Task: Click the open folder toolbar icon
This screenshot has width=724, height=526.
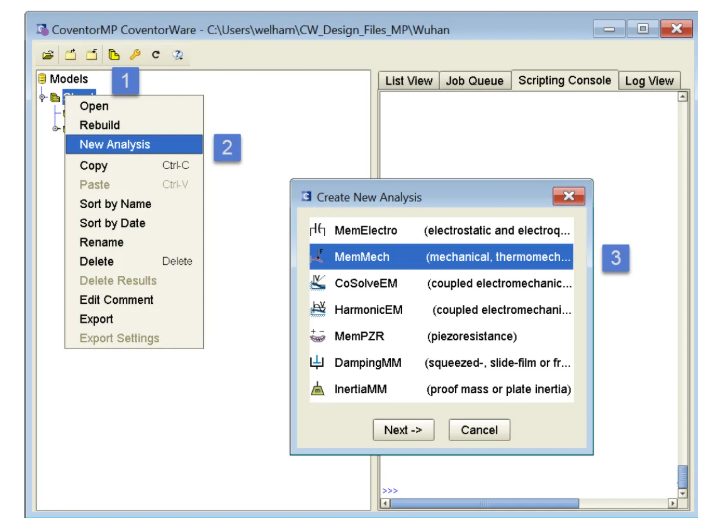Action: point(47,55)
